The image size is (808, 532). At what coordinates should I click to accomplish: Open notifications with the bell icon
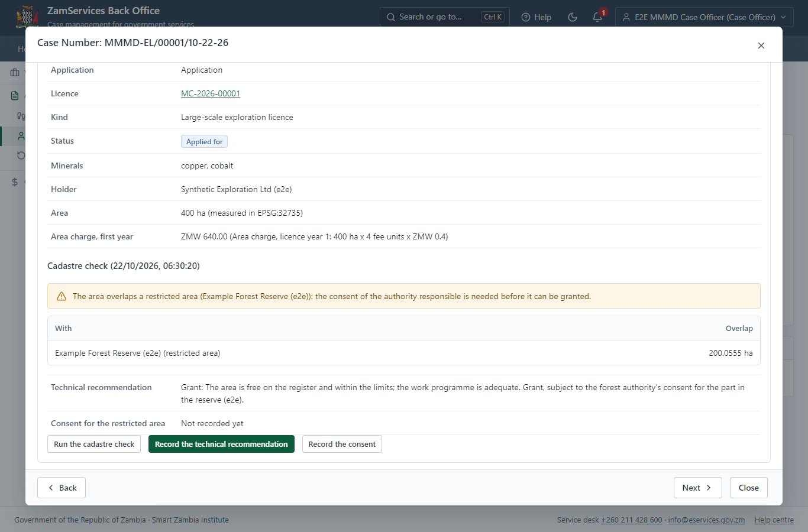pyautogui.click(x=597, y=17)
